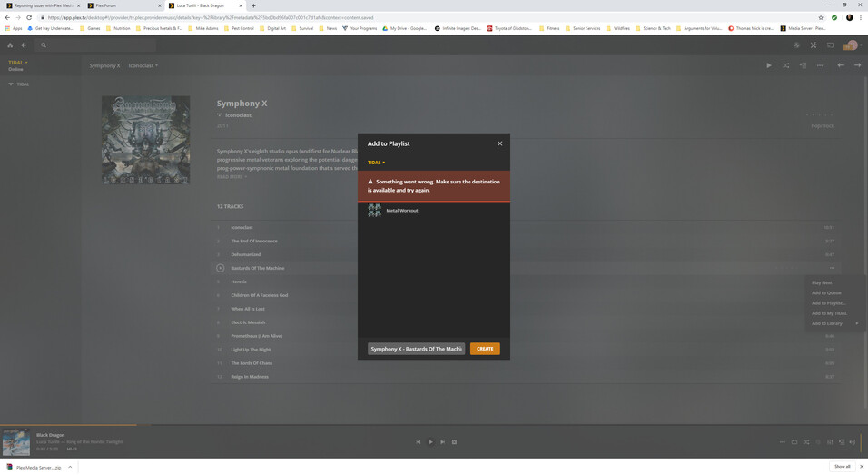This screenshot has height=475, width=868.
Task: Click Plex back arrow icon
Action: click(x=24, y=45)
